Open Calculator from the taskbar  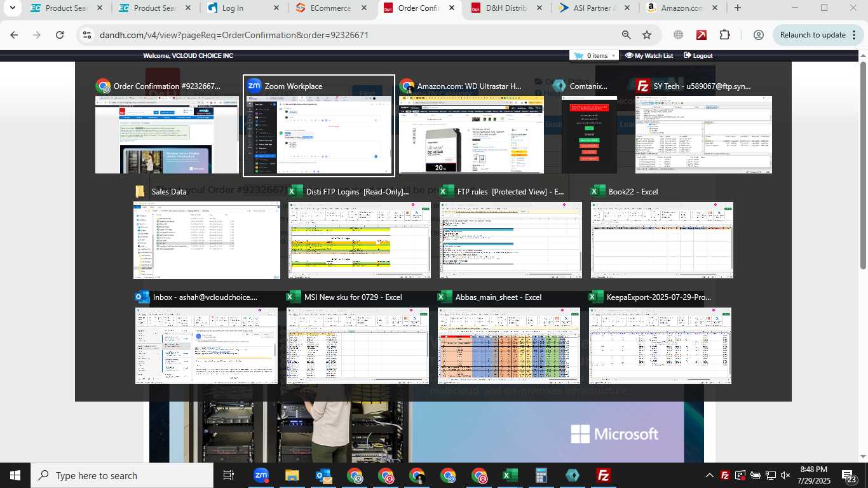[541, 475]
